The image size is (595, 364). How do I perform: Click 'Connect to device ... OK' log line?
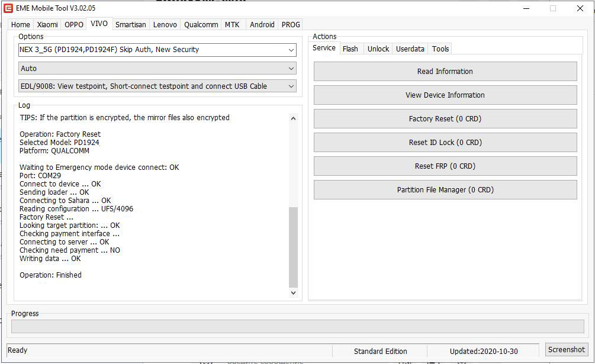pos(60,184)
